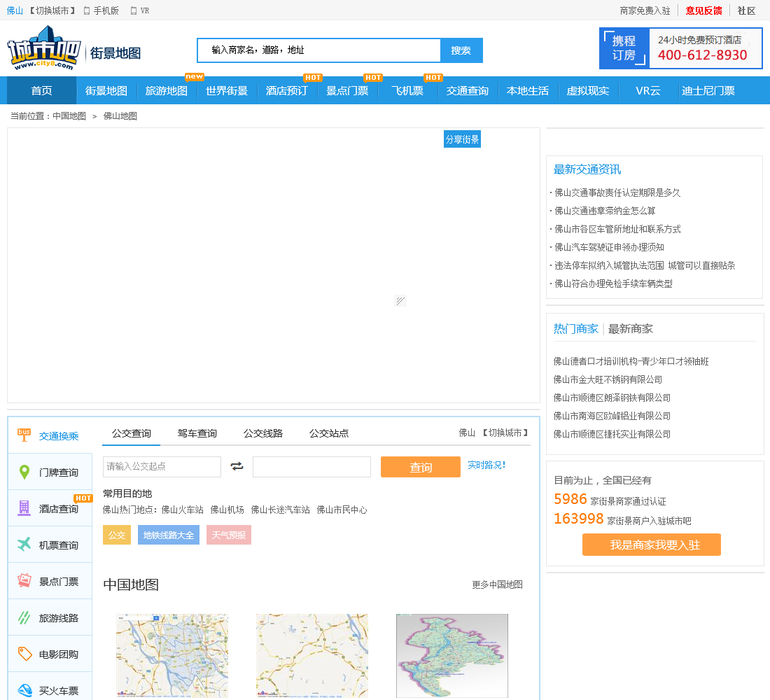Click the green stripes icon for 旅游线路
The height and width of the screenshot is (700, 770).
(x=24, y=617)
